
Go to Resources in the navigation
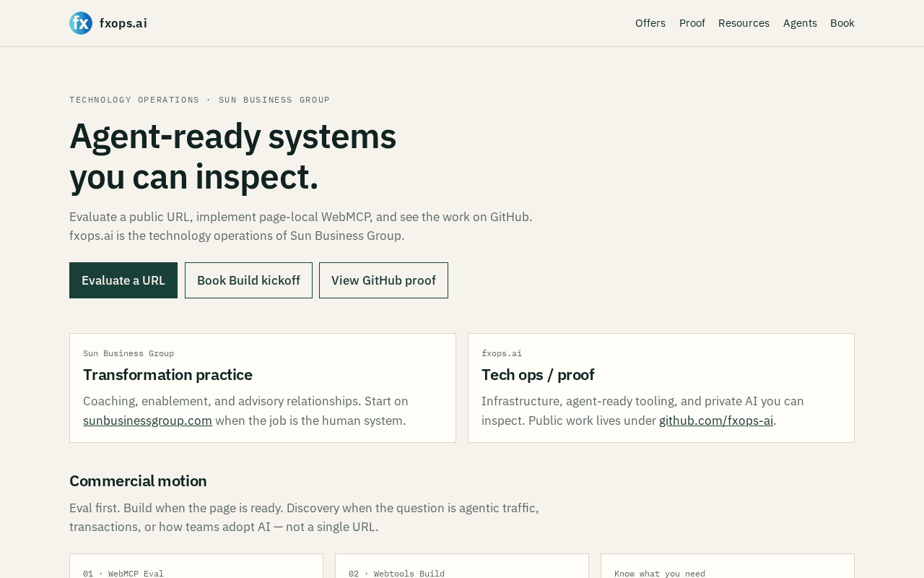pos(744,23)
